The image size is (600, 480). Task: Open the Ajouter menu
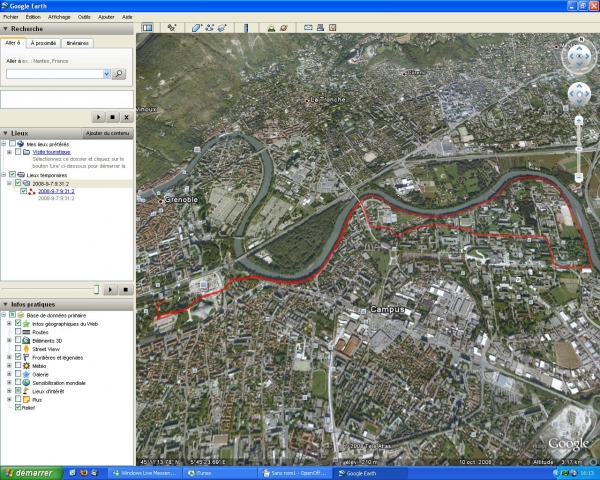[106, 17]
